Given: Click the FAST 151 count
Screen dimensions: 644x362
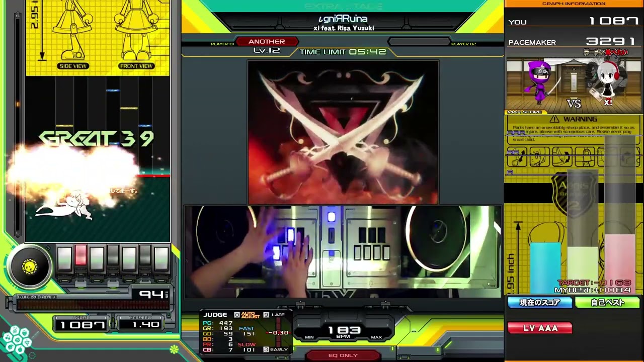Looking at the screenshot, I should click(247, 331).
